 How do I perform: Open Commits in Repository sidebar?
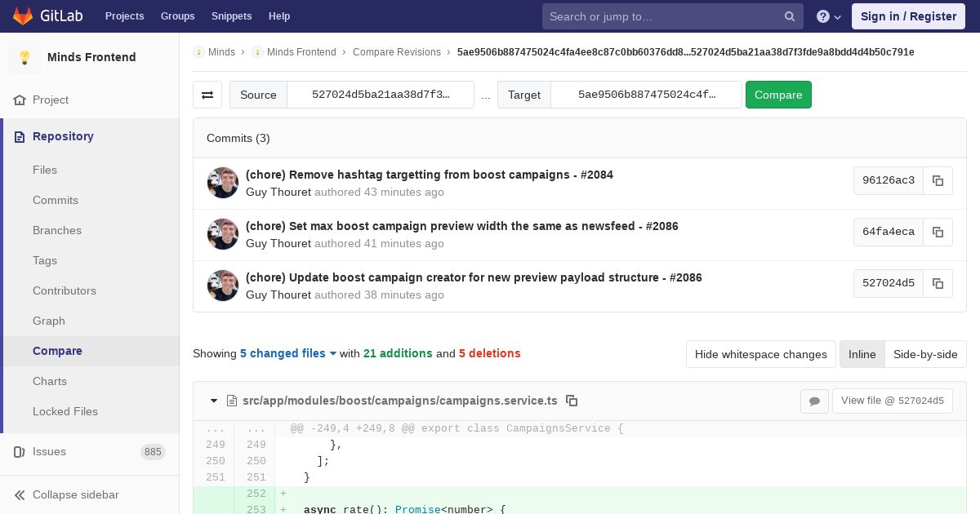point(56,200)
